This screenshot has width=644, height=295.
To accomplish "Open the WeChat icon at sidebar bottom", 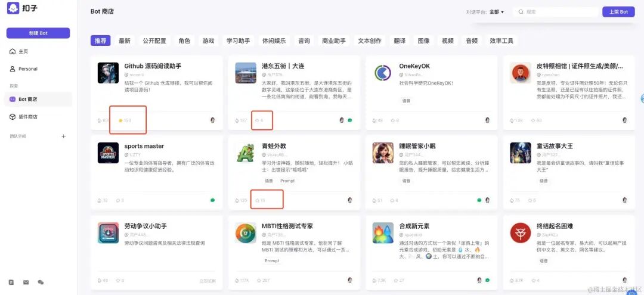I will 41,282.
